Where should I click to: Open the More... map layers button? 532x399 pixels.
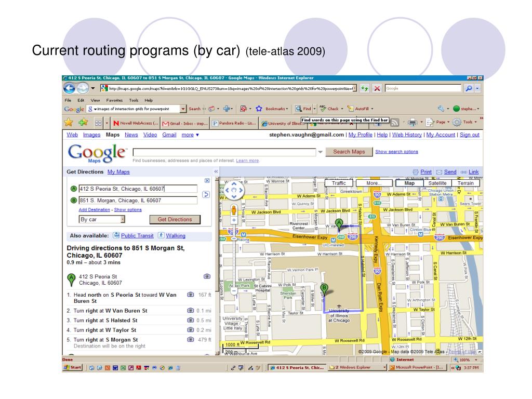click(x=374, y=183)
